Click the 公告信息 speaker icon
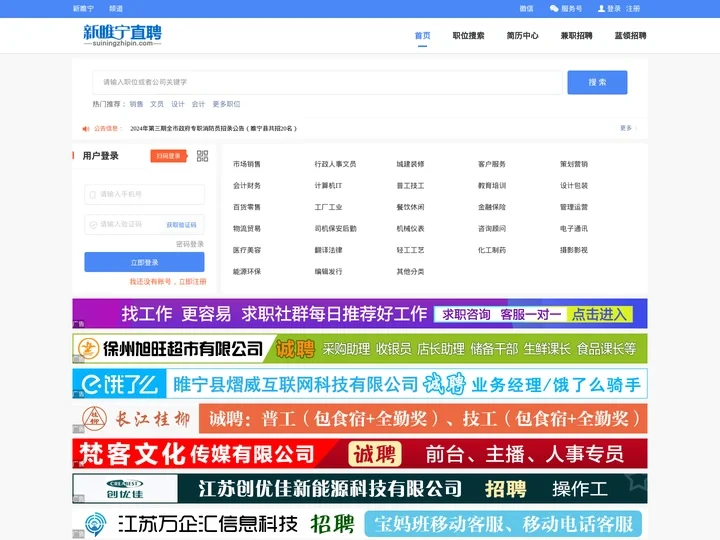This screenshot has width=720, height=540. pos(86,129)
